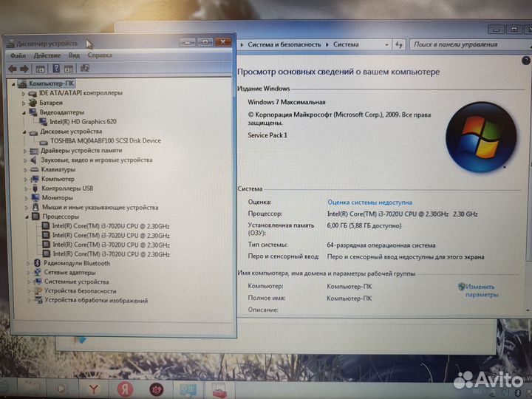Select Устройства обработки изображений tree row

(x=96, y=300)
